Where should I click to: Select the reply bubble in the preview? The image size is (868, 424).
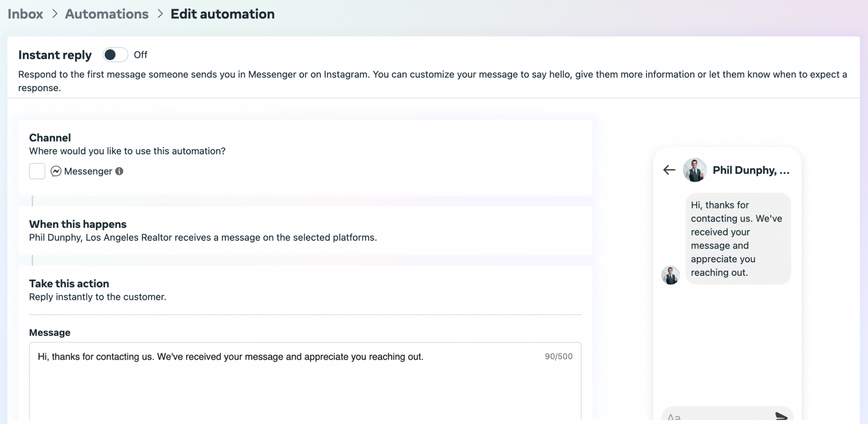(x=737, y=238)
